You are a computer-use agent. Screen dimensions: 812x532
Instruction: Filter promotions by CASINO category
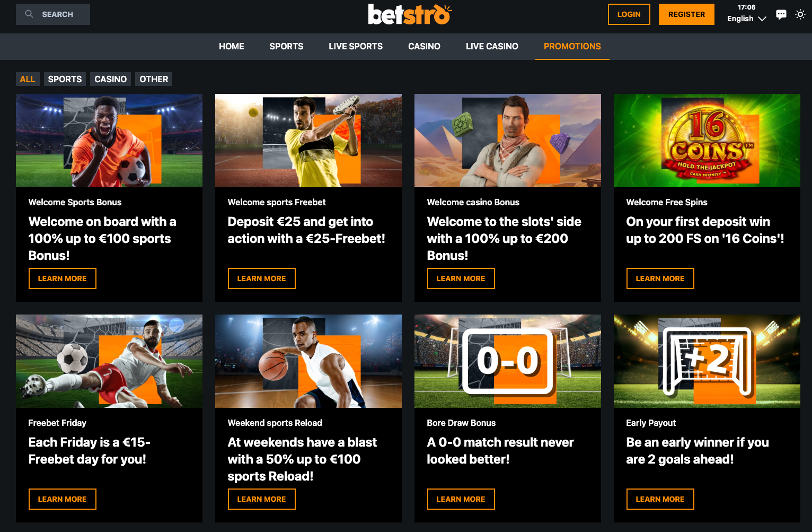(110, 79)
